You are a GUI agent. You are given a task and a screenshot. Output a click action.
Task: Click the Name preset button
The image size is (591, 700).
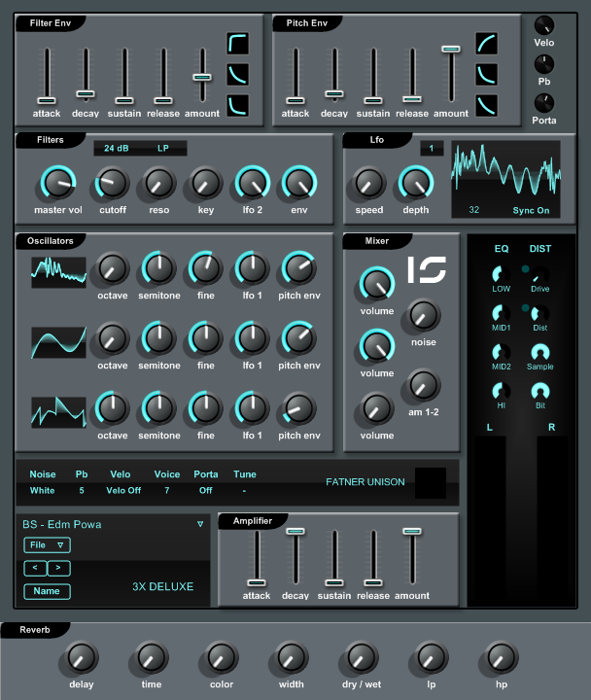[47, 591]
